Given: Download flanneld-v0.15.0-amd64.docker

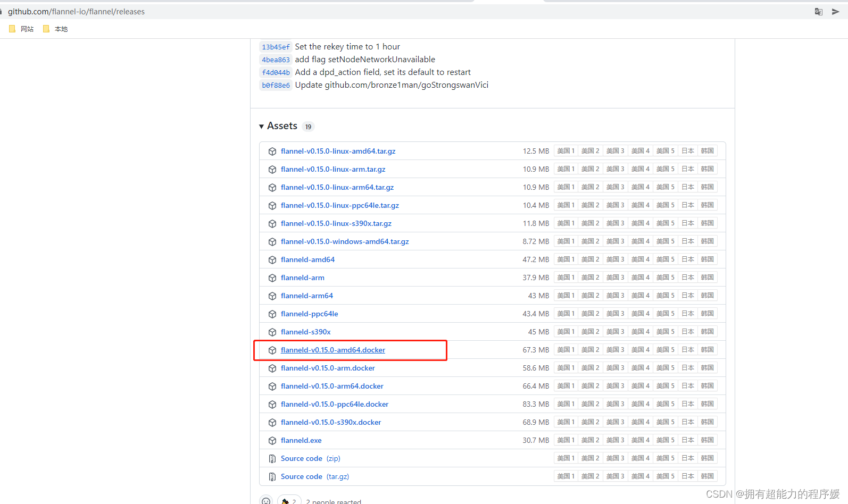Looking at the screenshot, I should coord(333,350).
